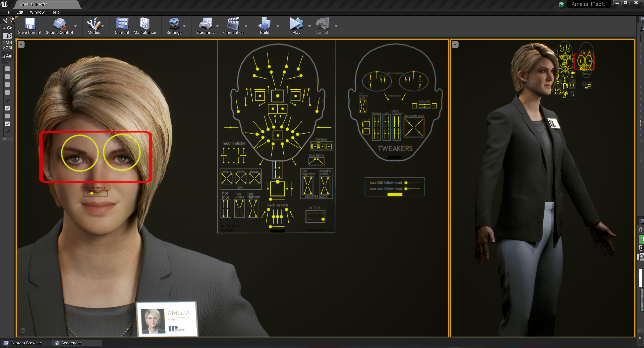The image size is (644, 348).
Task: Open the Help menu
Action: coord(56,12)
